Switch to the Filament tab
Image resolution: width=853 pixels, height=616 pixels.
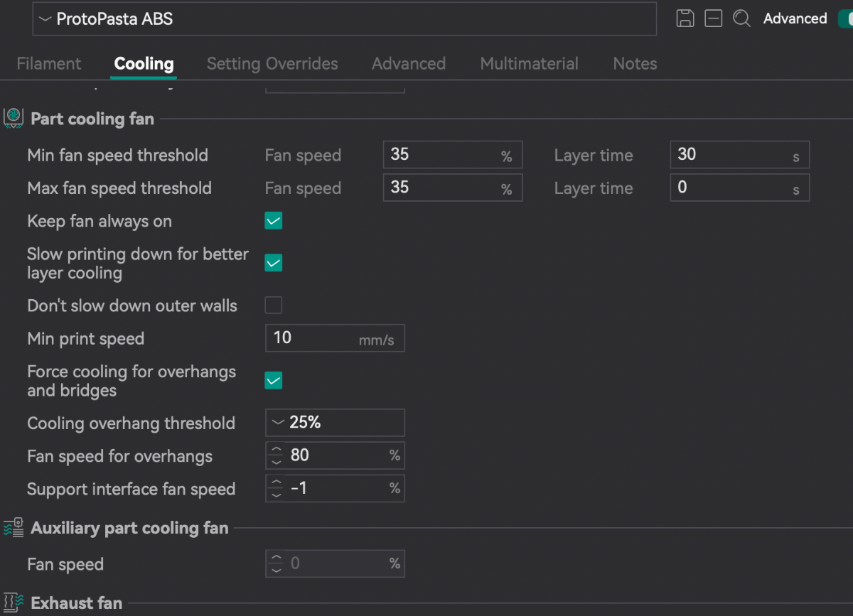click(49, 63)
